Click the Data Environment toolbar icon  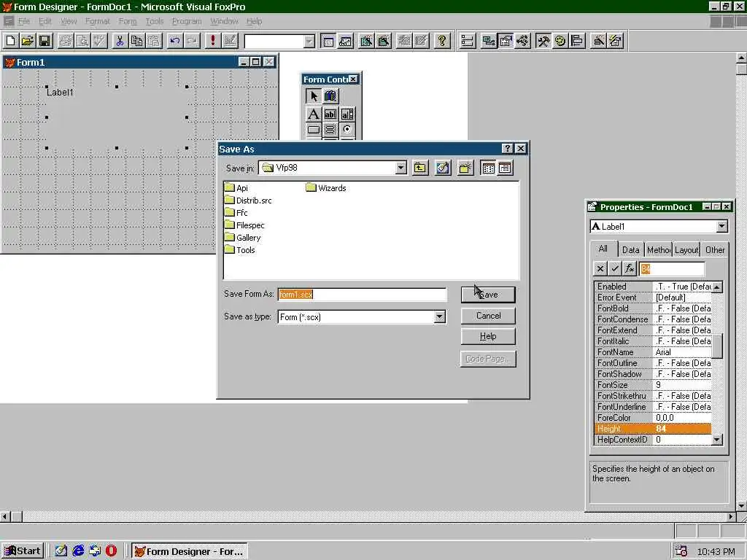(x=488, y=41)
